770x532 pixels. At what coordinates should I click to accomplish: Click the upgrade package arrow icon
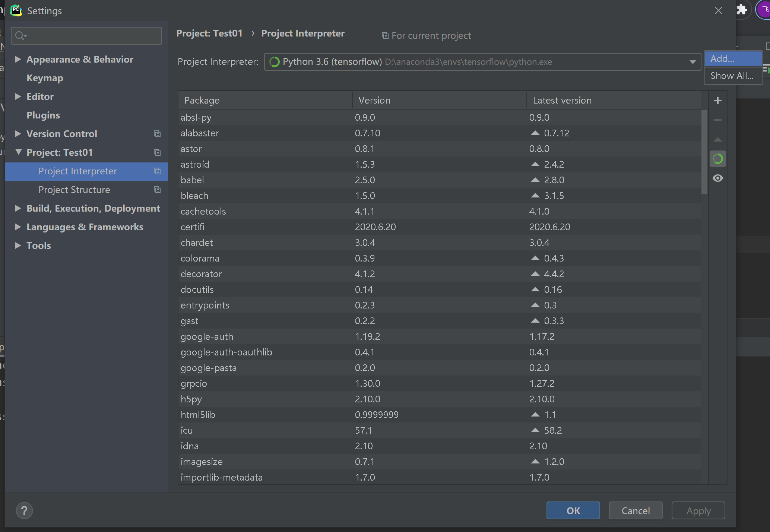(x=717, y=140)
